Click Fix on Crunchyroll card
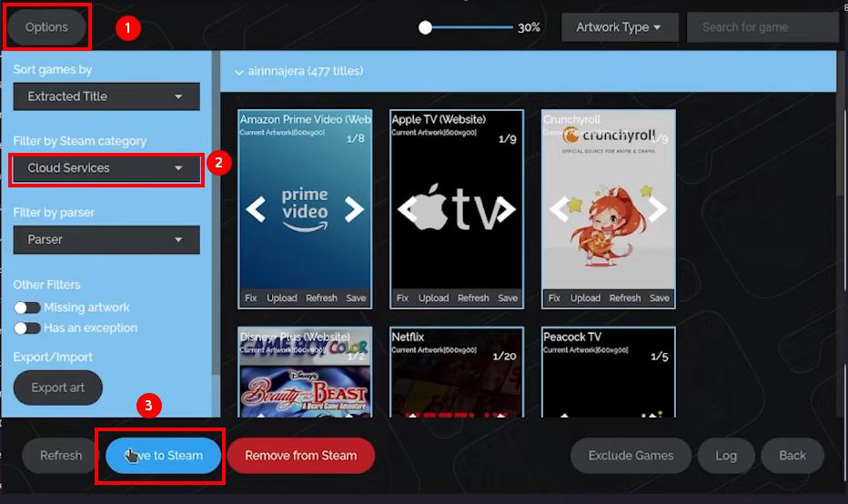This screenshot has width=848, height=504. [x=554, y=298]
